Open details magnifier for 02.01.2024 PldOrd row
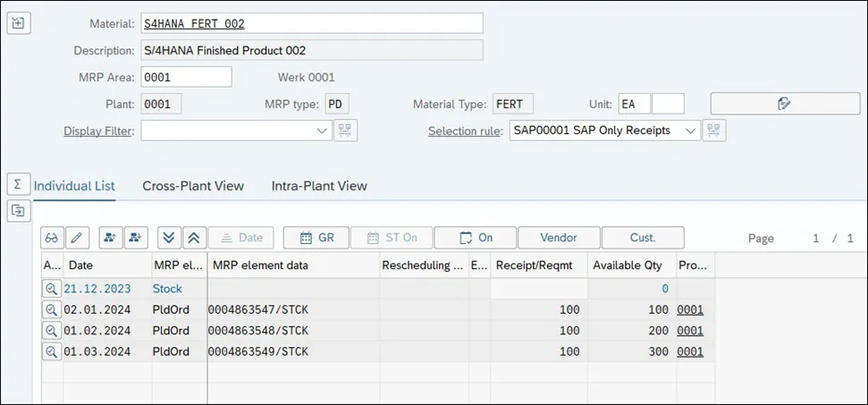 52,309
